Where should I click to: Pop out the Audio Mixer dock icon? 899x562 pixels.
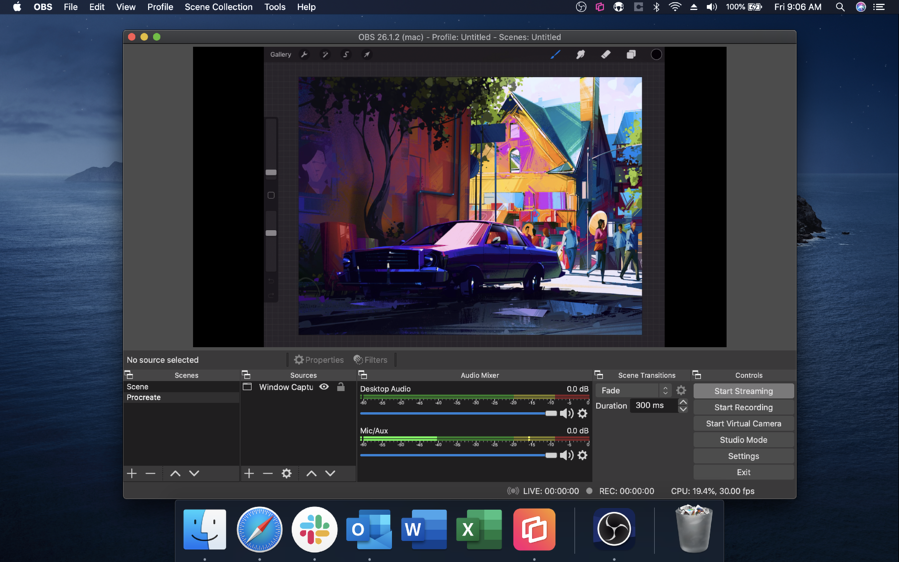(x=362, y=375)
